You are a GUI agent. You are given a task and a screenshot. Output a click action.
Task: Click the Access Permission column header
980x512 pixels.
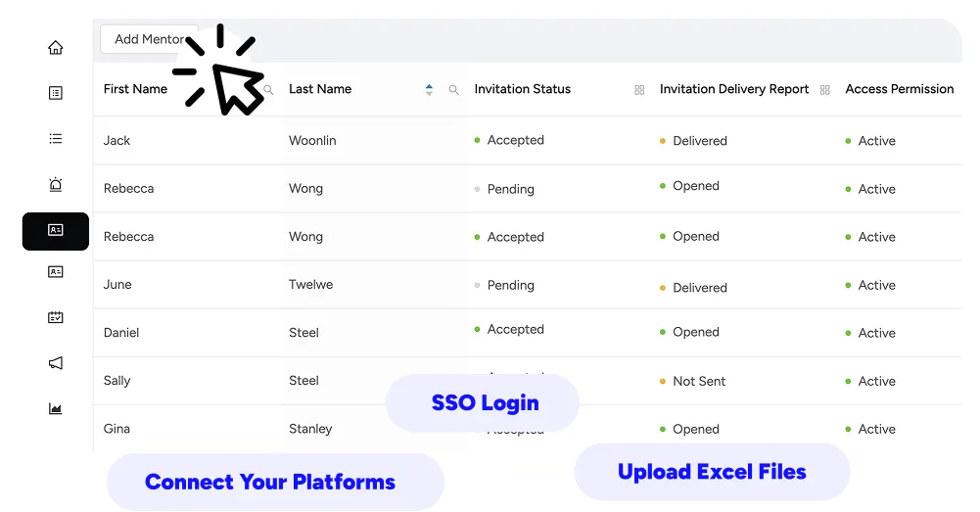(900, 89)
